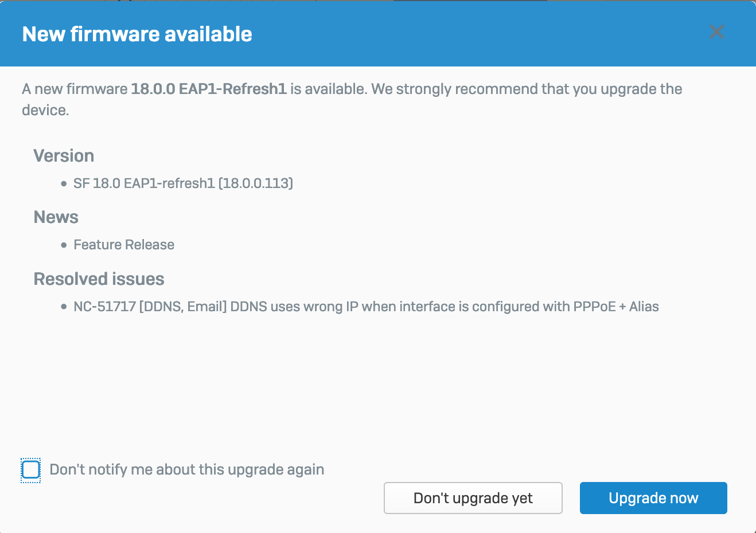The width and height of the screenshot is (756, 533).
Task: Click the Resolved issues heading
Action: (99, 279)
